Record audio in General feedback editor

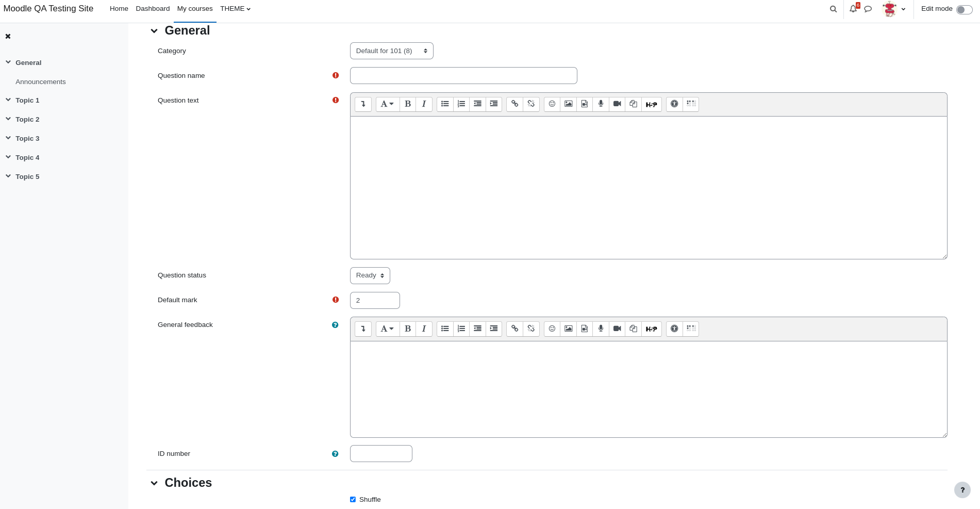[601, 329]
